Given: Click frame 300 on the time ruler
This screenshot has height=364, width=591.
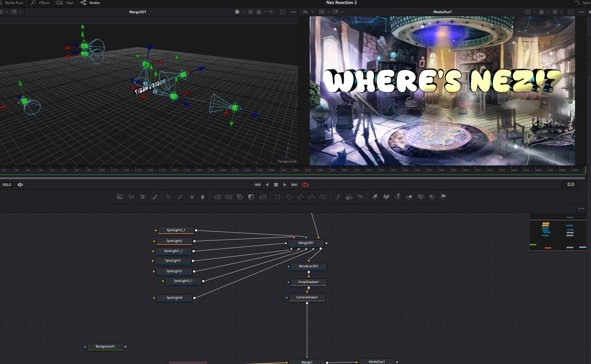Looking at the screenshot, I should tap(345, 170).
